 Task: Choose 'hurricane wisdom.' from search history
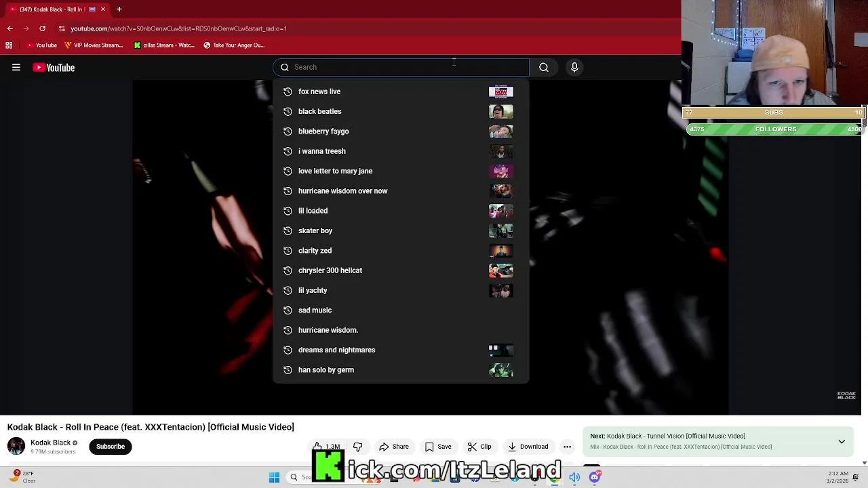coord(400,330)
